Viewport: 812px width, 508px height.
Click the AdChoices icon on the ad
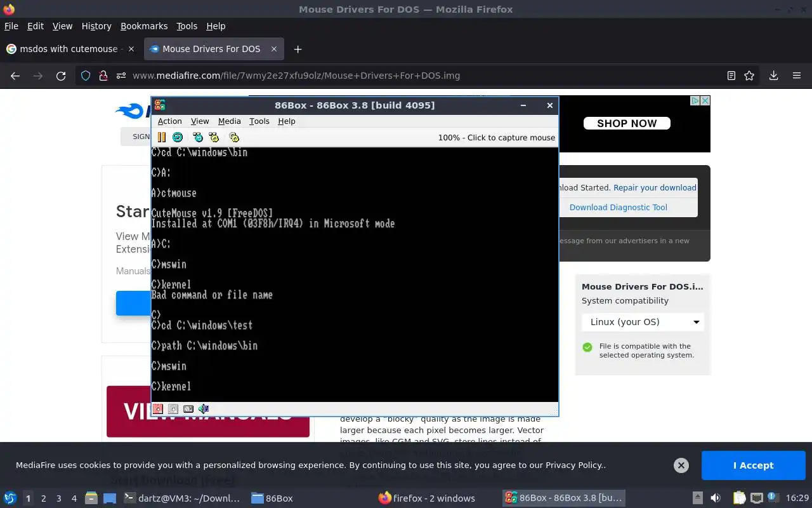pyautogui.click(x=695, y=101)
